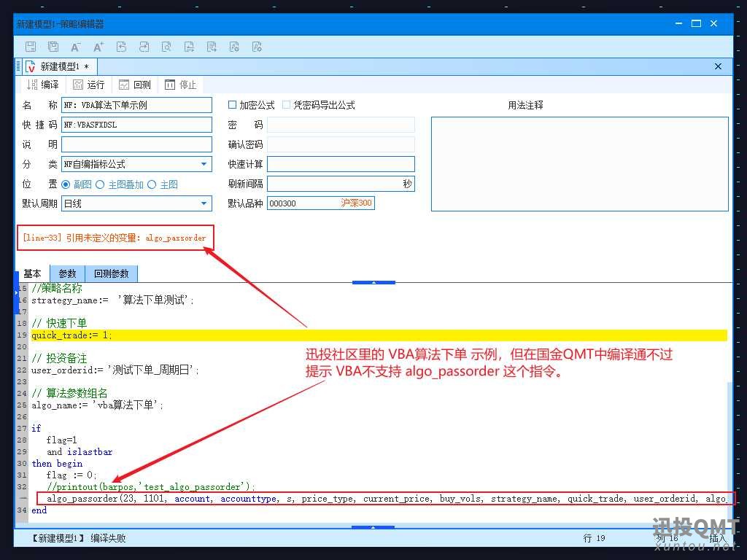Click the 确认密码 input field
The image size is (747, 560).
click(x=341, y=144)
